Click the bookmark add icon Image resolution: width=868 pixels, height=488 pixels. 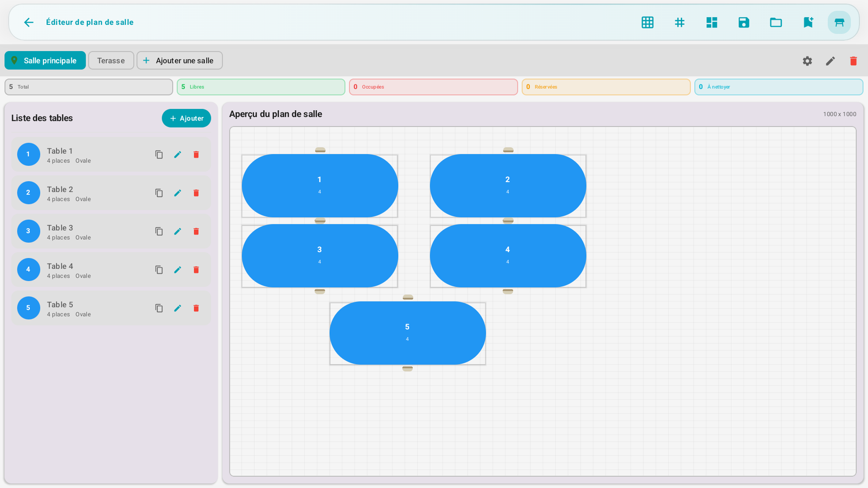point(808,22)
